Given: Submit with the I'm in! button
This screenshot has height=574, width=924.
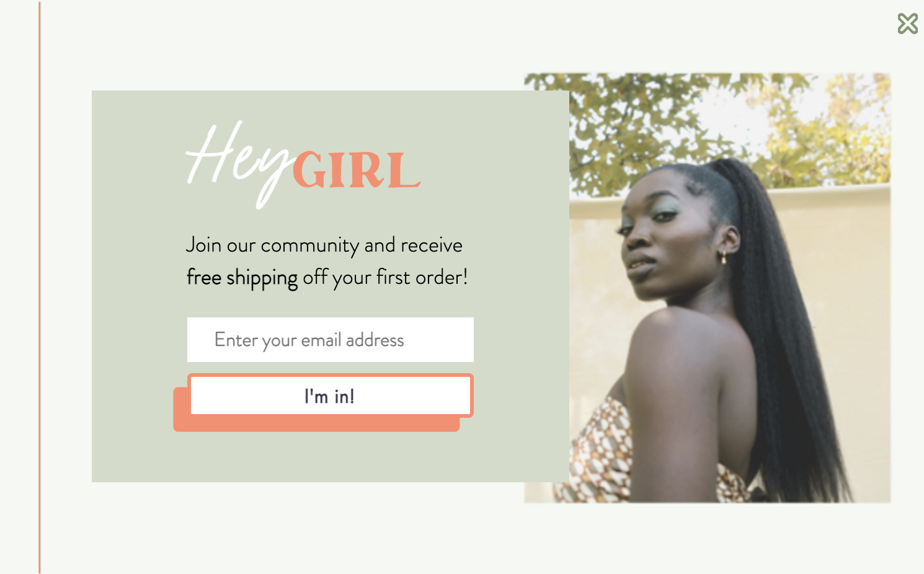Looking at the screenshot, I should click(x=331, y=395).
